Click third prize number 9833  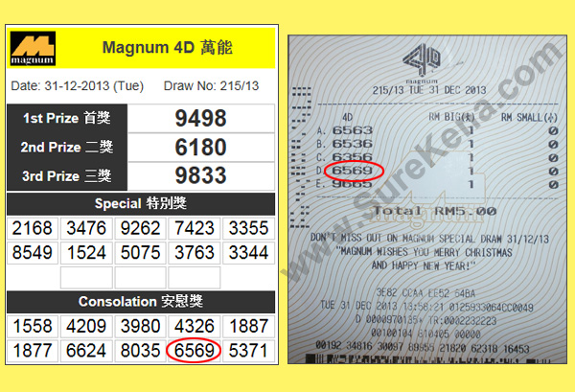pyautogui.click(x=200, y=175)
